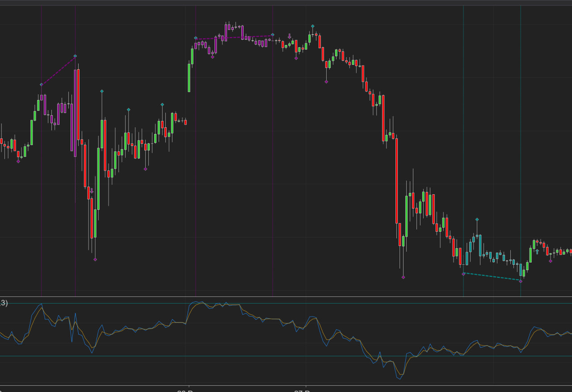Click the teal up arrow on the right rebound

tap(537, 251)
